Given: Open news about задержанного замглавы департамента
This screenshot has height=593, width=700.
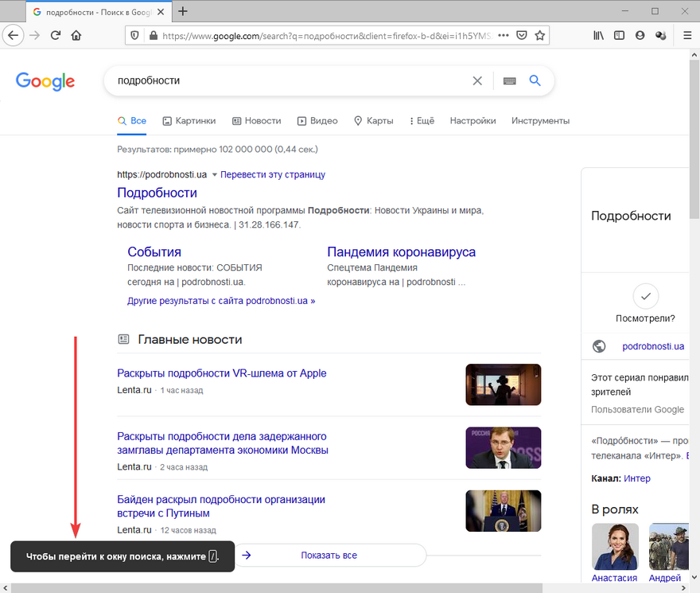Looking at the screenshot, I should pos(223,443).
